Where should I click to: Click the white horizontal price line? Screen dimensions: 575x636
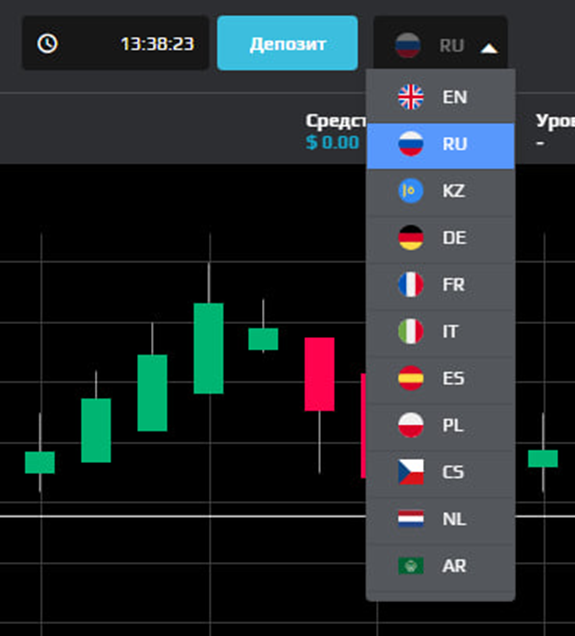point(182,516)
